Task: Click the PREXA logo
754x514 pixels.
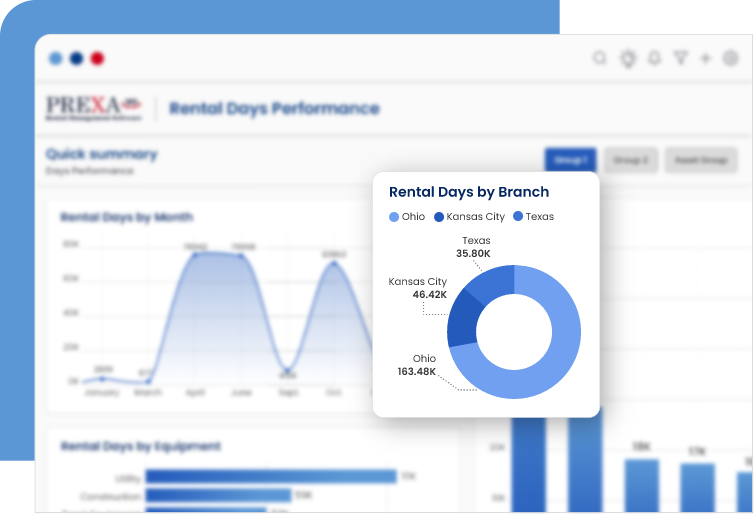Action: point(94,108)
